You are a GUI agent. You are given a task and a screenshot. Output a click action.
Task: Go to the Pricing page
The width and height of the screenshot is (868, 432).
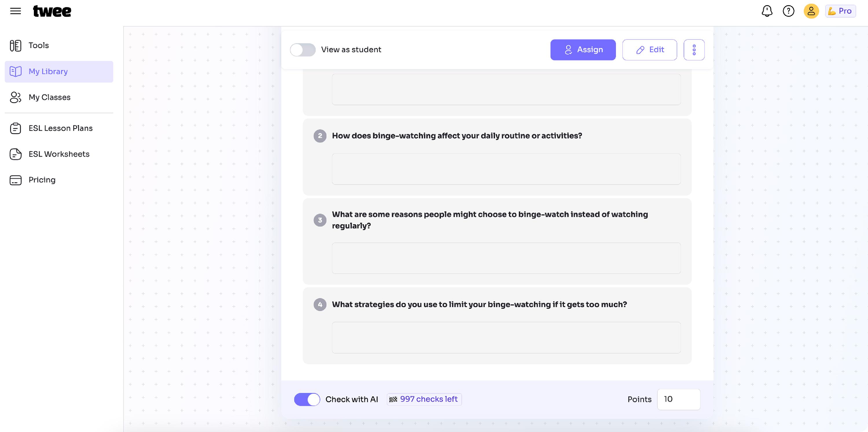tap(59, 180)
